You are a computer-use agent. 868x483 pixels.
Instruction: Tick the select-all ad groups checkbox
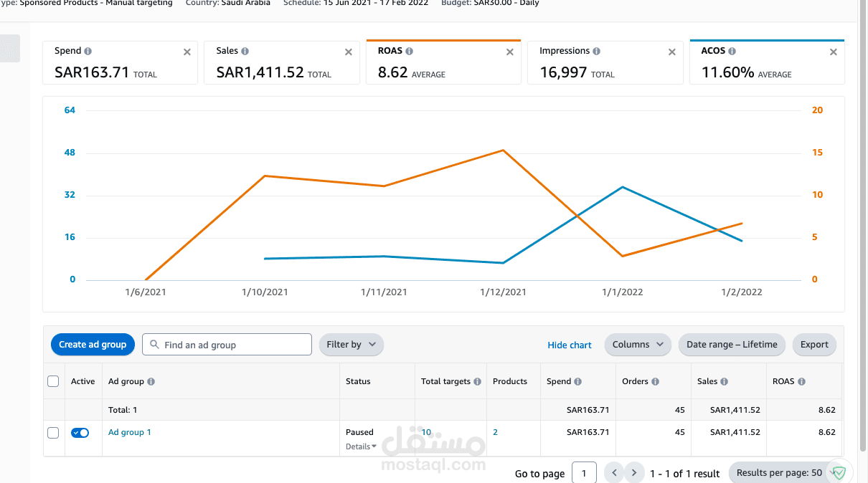click(x=53, y=381)
